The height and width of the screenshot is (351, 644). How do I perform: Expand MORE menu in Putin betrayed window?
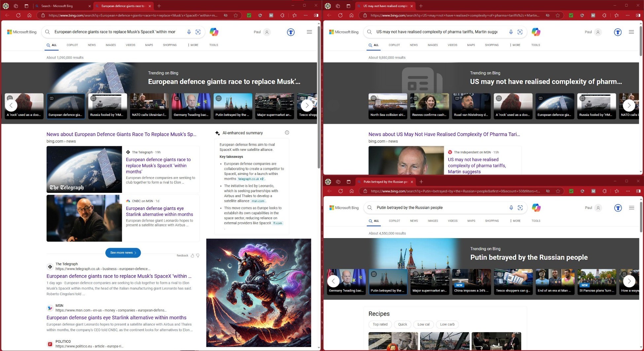click(x=516, y=221)
